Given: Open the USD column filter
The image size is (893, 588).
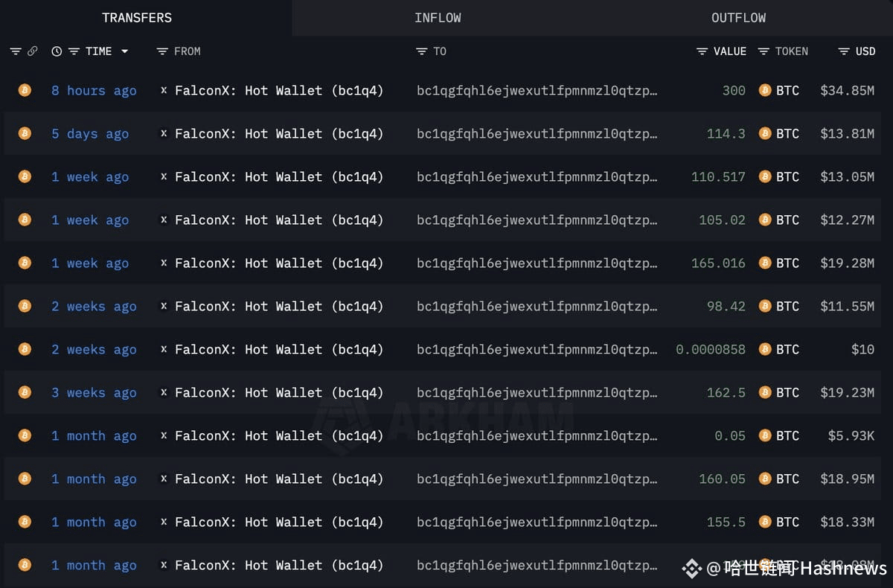Looking at the screenshot, I should tap(843, 51).
